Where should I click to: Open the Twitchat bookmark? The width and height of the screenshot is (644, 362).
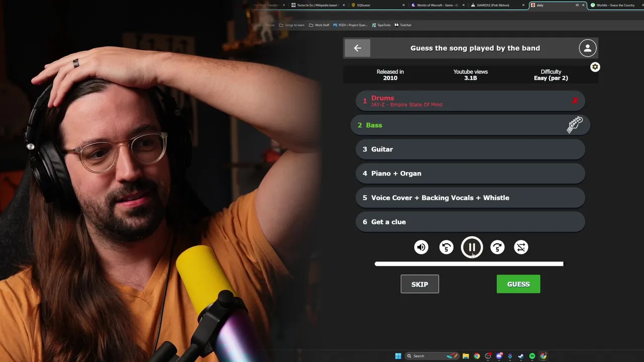pyautogui.click(x=403, y=25)
